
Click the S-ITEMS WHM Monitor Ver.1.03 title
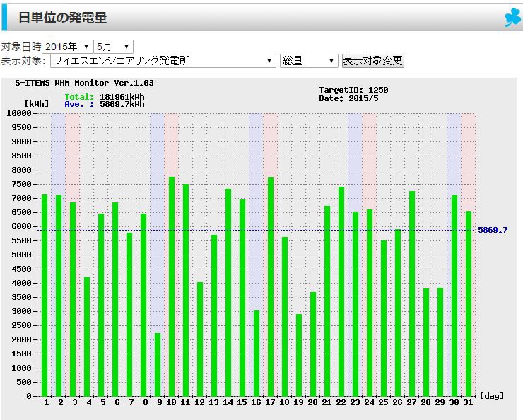[84, 83]
